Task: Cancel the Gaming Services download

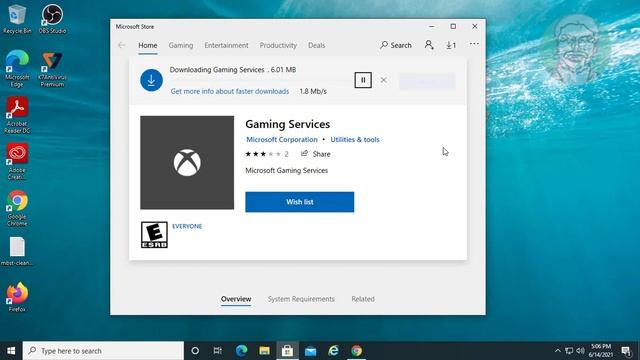Action: tap(383, 80)
